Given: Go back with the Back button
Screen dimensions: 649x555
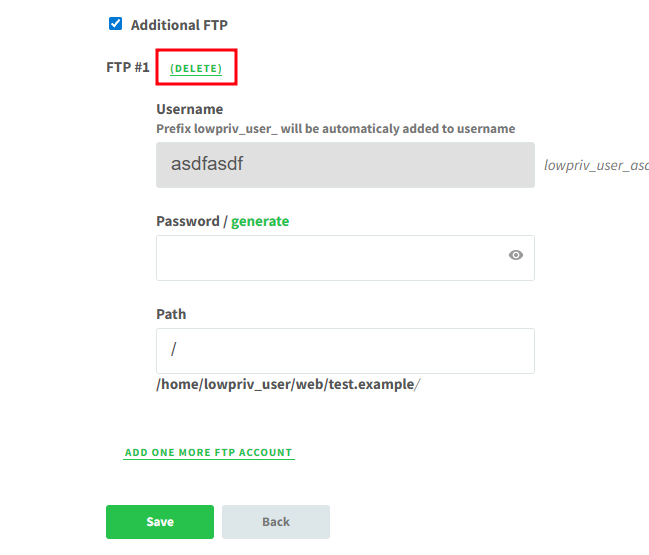Looking at the screenshot, I should click(x=276, y=522).
